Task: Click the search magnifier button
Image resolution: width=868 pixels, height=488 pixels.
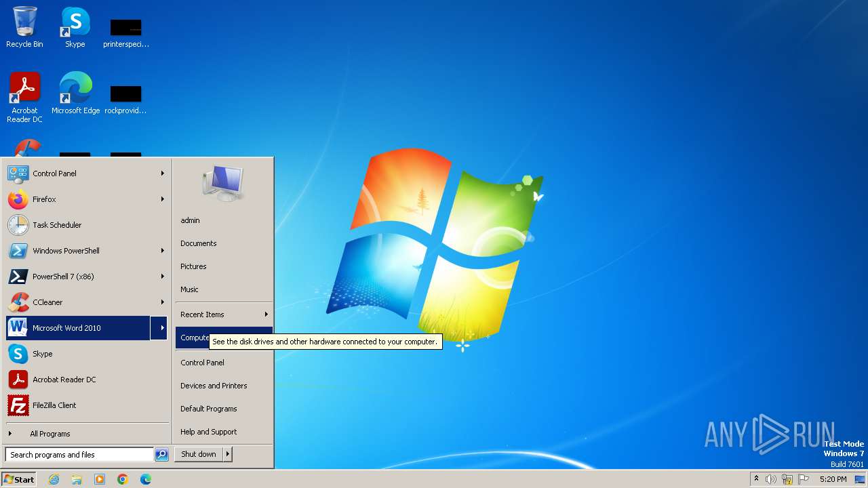Action: tap(161, 455)
